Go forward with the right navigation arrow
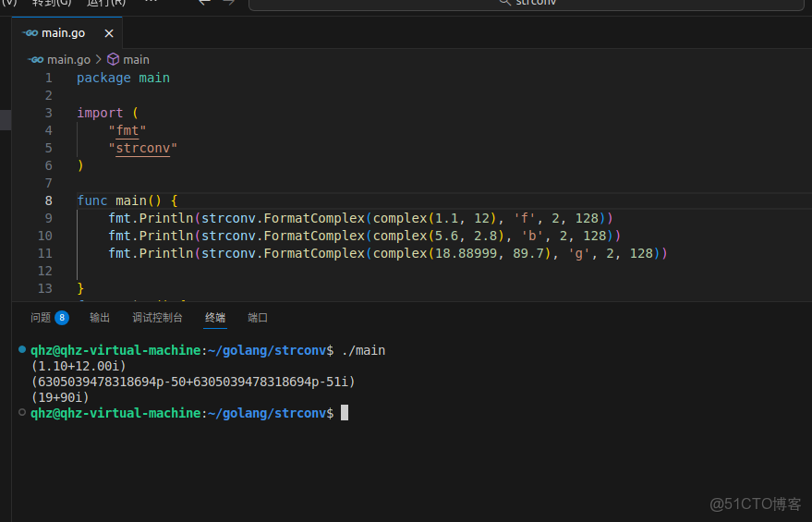Viewport: 812px width, 522px height. (229, 3)
